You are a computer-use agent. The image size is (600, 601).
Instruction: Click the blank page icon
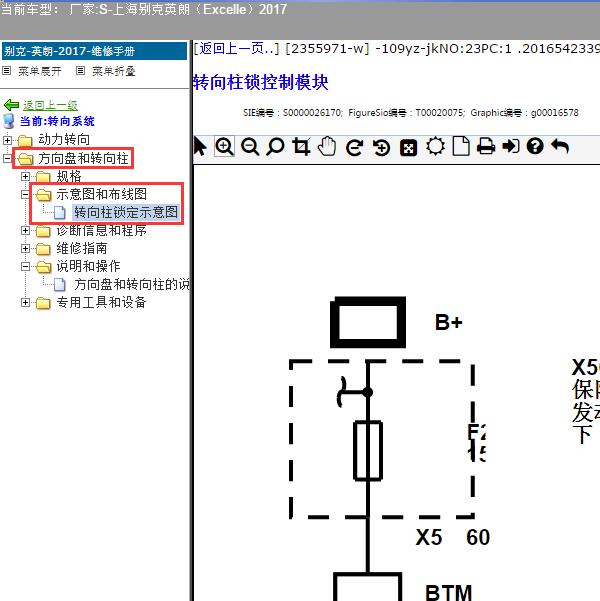[461, 147]
